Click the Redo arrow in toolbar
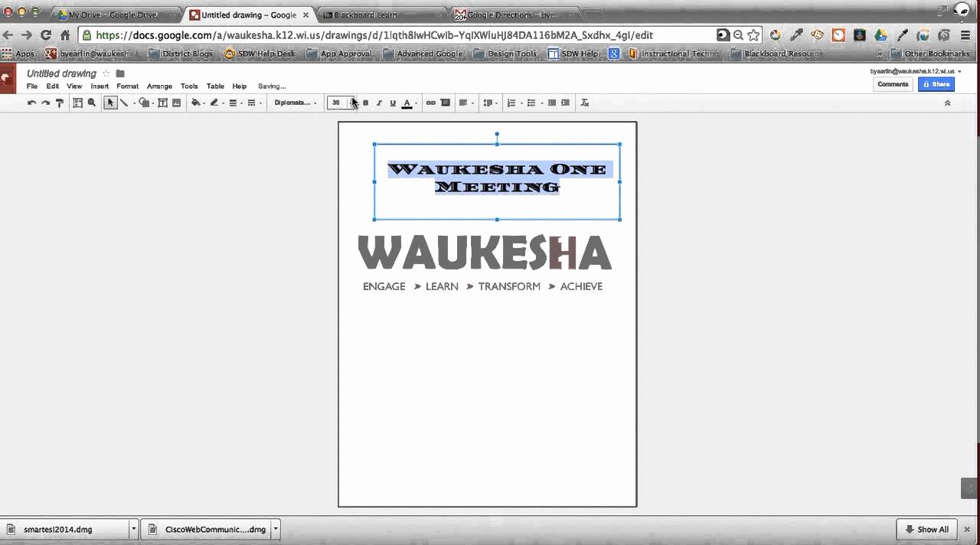This screenshot has width=980, height=545. pos(45,103)
